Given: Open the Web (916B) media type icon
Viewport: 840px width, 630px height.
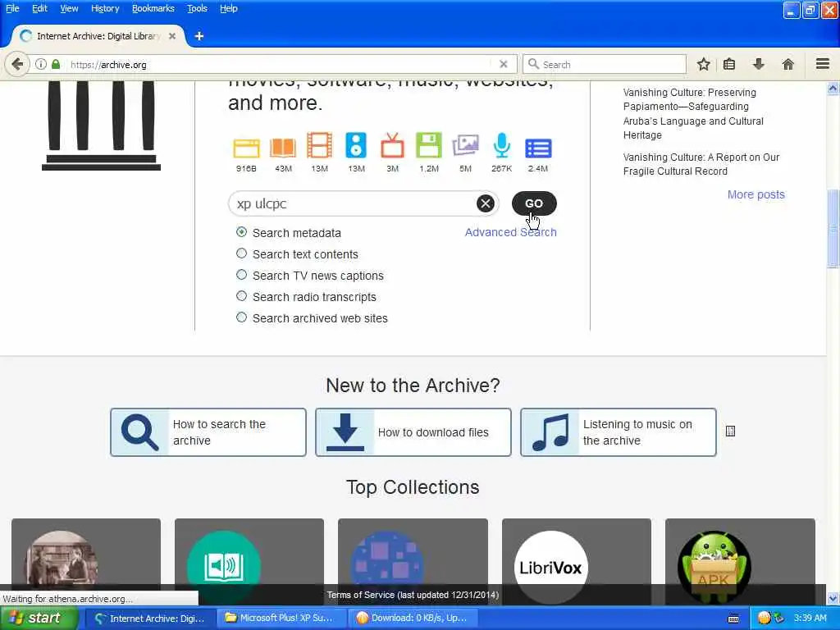Looking at the screenshot, I should pos(246,148).
